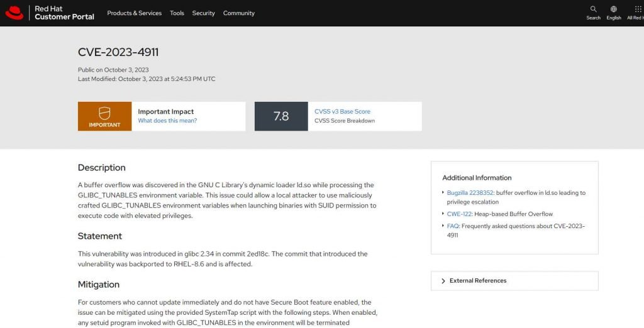
Task: Open Search via the magnifier icon
Action: click(x=593, y=9)
